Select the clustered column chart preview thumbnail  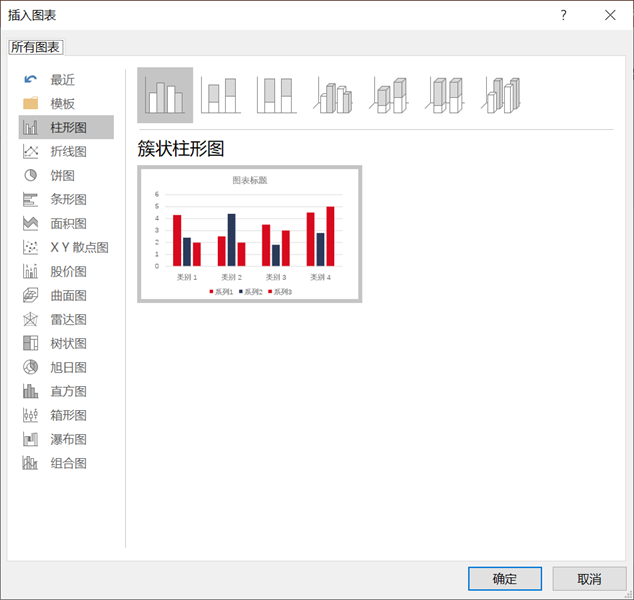click(x=249, y=234)
